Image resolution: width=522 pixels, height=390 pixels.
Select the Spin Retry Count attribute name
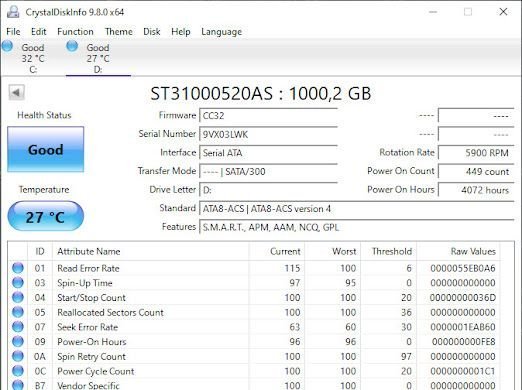tap(91, 356)
